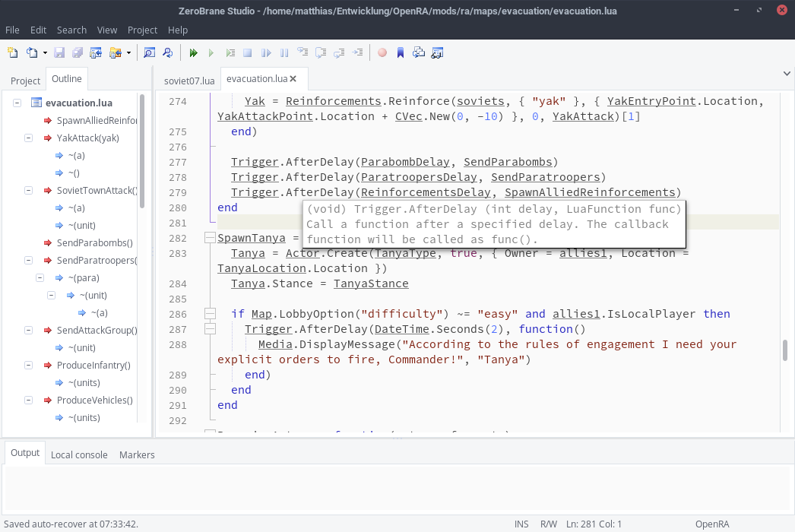
Task: Toggle a breakpoint using the red dot icon
Action: (382, 52)
